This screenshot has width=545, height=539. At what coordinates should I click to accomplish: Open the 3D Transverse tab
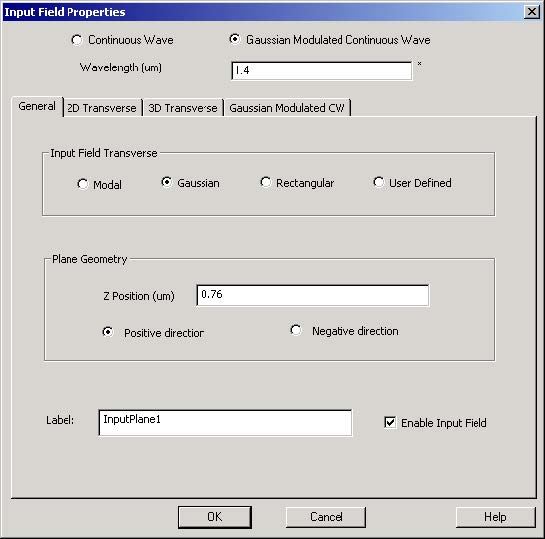(183, 108)
